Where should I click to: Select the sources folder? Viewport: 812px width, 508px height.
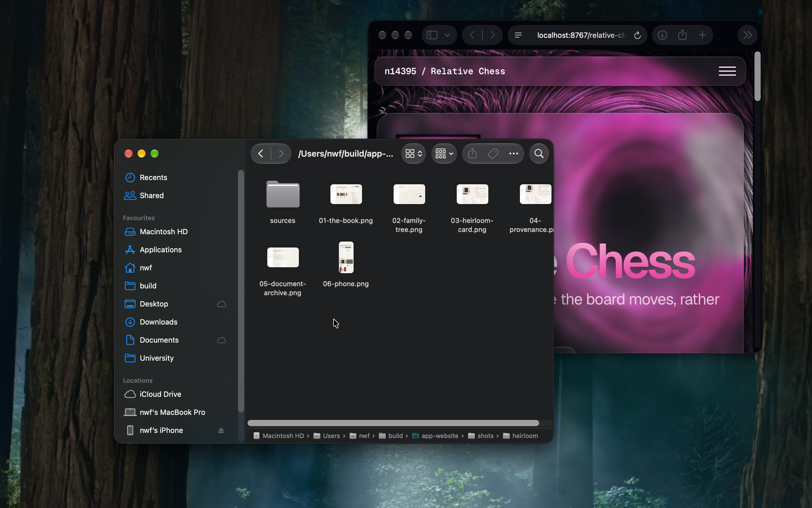(283, 194)
